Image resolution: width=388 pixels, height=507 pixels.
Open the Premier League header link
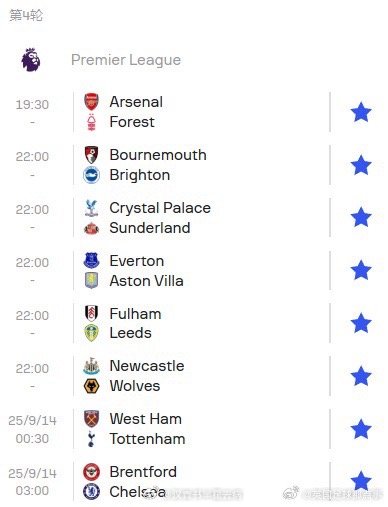coord(126,60)
